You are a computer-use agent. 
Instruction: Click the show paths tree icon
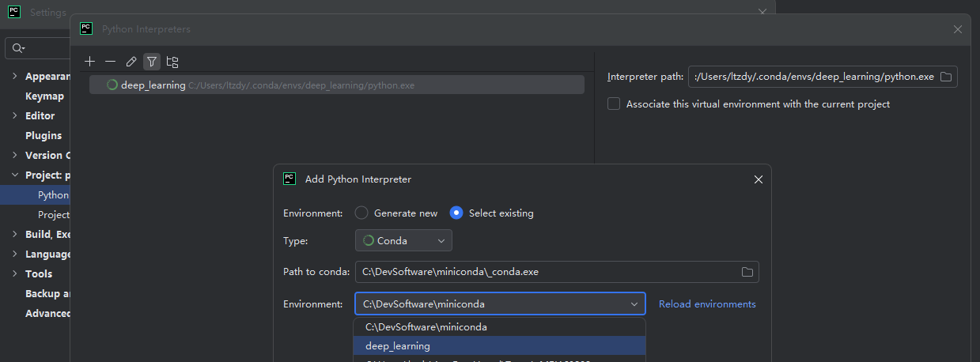(172, 62)
